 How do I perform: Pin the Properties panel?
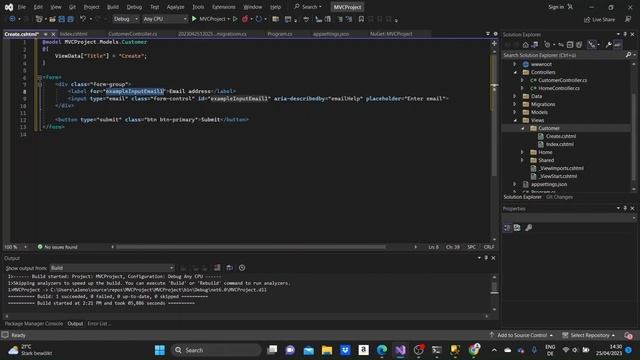626,208
